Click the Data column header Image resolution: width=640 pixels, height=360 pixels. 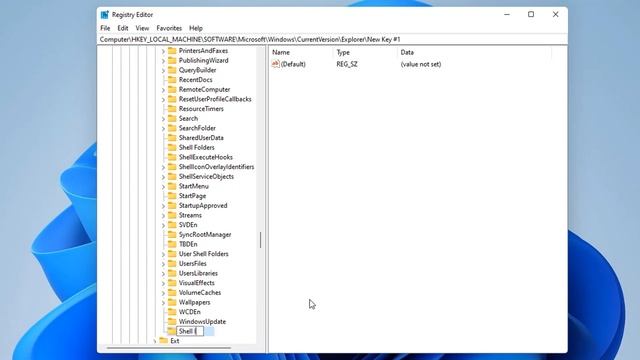(474, 52)
